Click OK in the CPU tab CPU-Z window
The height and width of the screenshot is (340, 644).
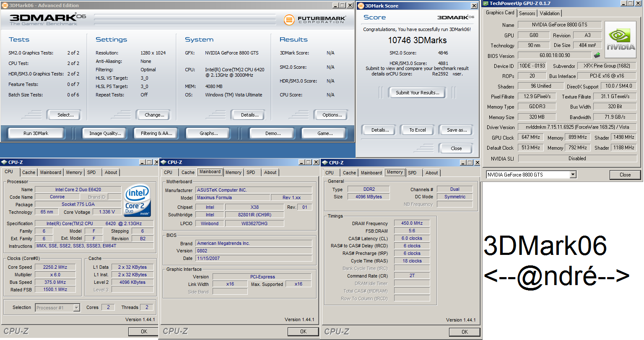144,332
